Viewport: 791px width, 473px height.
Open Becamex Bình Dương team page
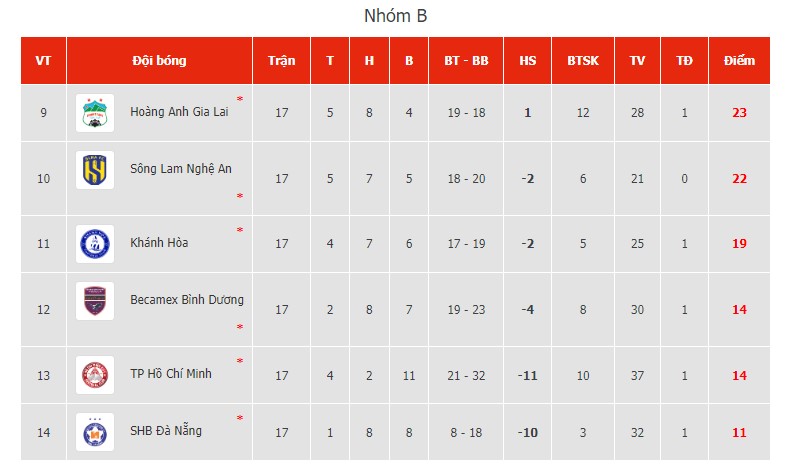[x=187, y=300]
